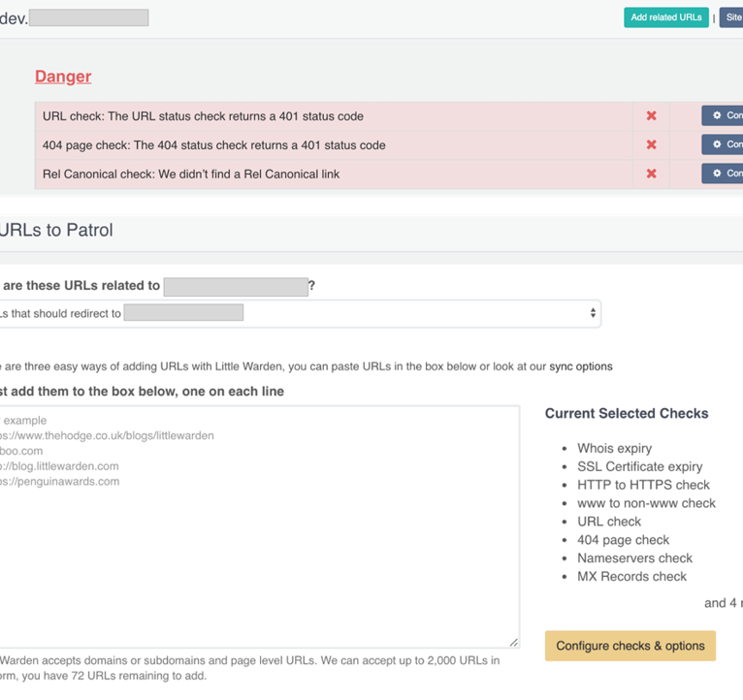Click the red X on 404 page check row
The width and height of the screenshot is (743, 700).
[651, 145]
